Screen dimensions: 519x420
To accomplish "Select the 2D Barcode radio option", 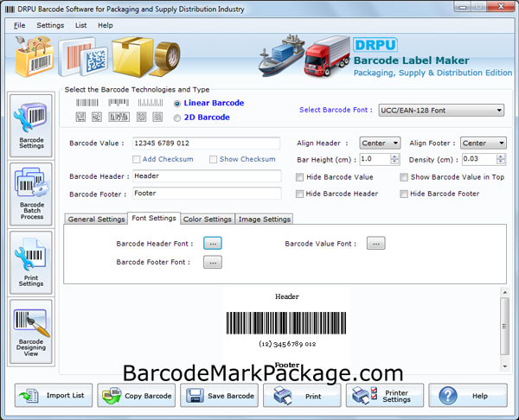I will click(x=177, y=118).
